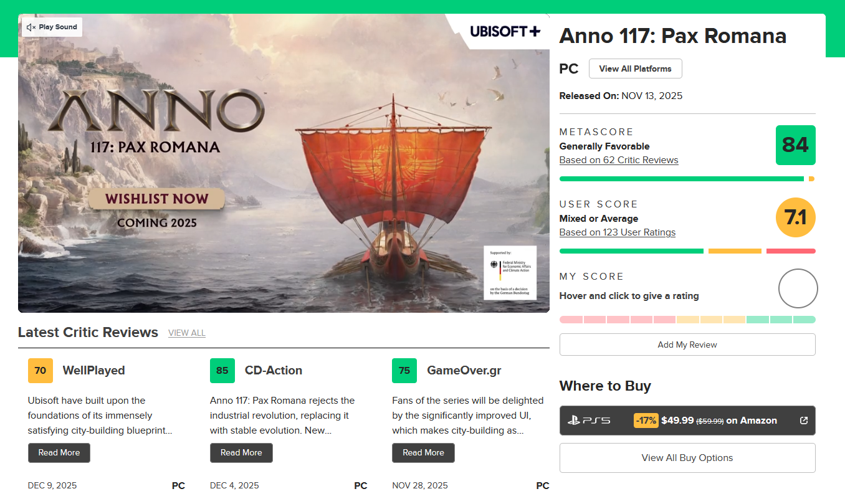Expand View All Buy Options
This screenshot has width=845, height=504.
687,458
